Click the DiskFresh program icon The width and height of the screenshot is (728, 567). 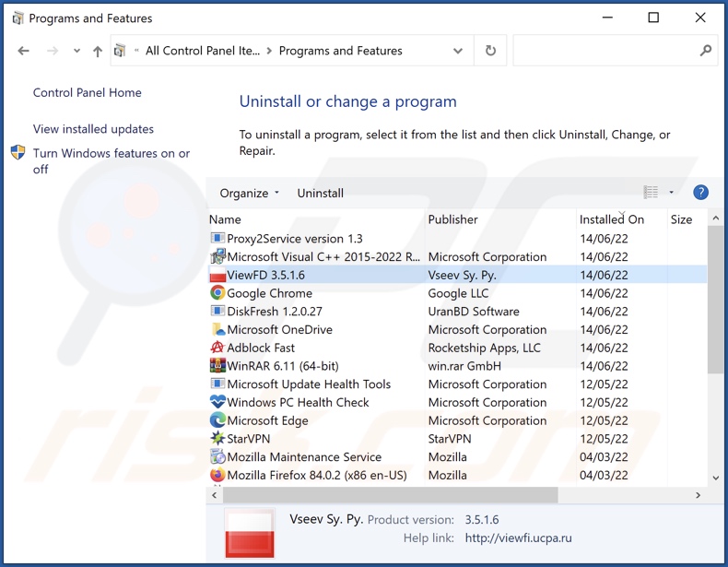click(217, 311)
